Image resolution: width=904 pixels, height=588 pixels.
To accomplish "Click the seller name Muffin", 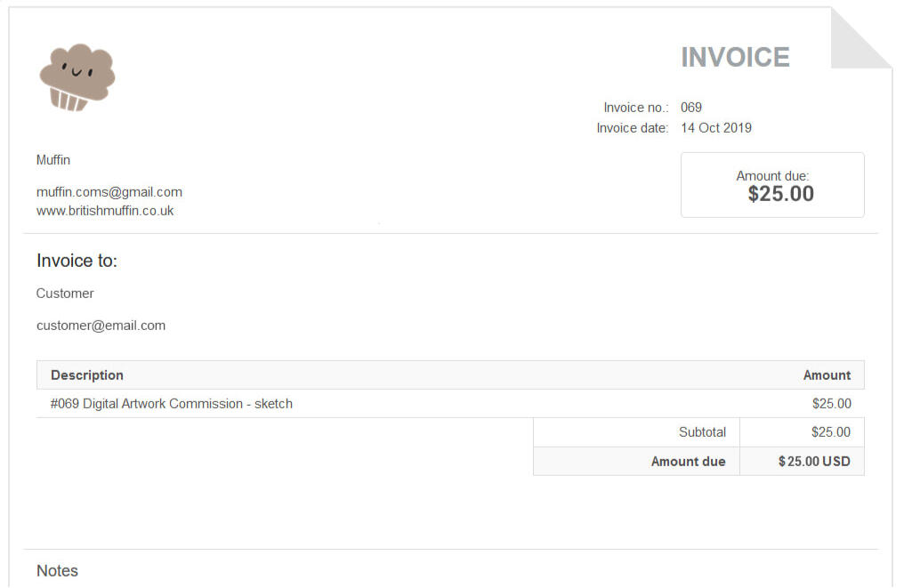I will (53, 160).
